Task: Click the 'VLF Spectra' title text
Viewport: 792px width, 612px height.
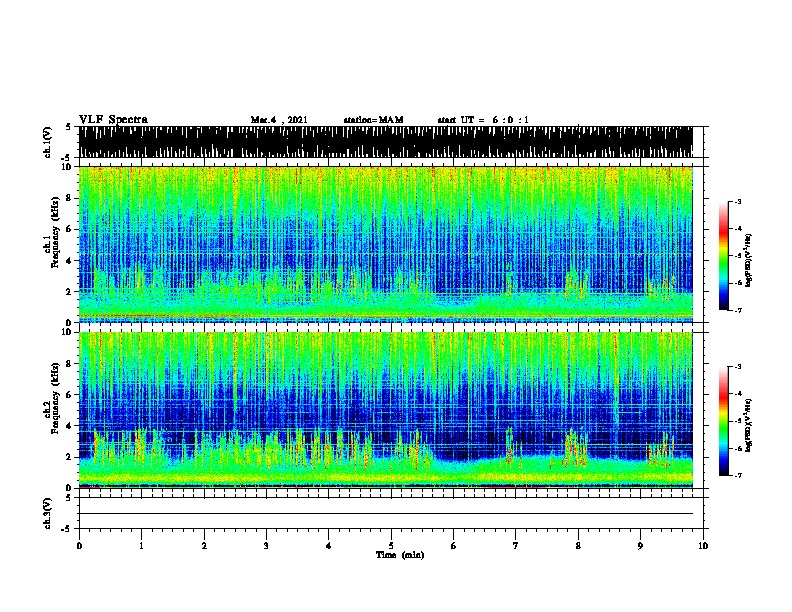Action: click(x=113, y=120)
